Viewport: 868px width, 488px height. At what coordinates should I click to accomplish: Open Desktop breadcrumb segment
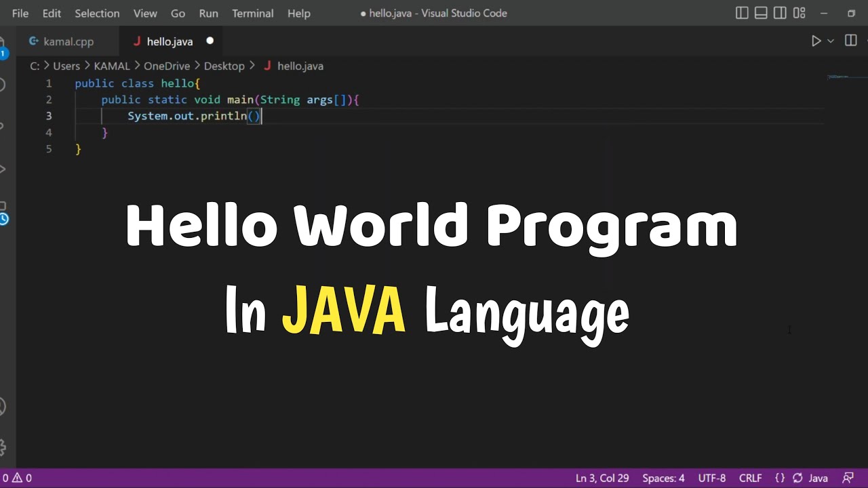coord(224,66)
